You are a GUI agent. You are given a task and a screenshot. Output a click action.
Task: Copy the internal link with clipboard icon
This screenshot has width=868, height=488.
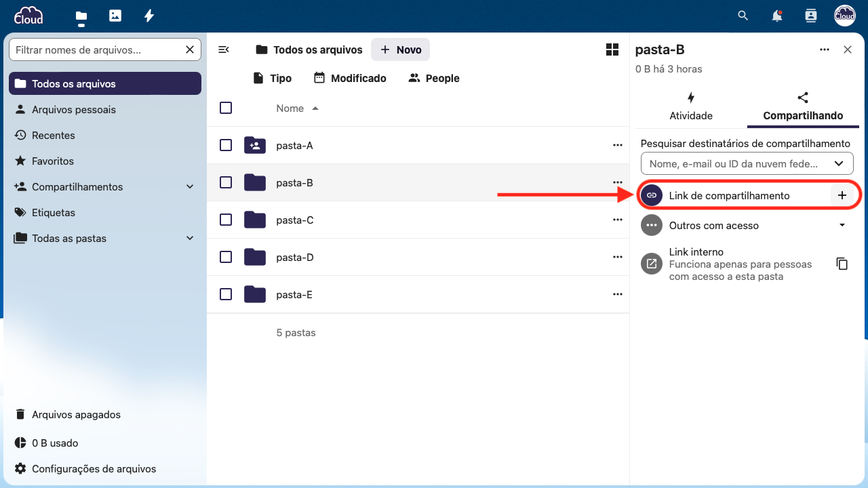pyautogui.click(x=842, y=264)
